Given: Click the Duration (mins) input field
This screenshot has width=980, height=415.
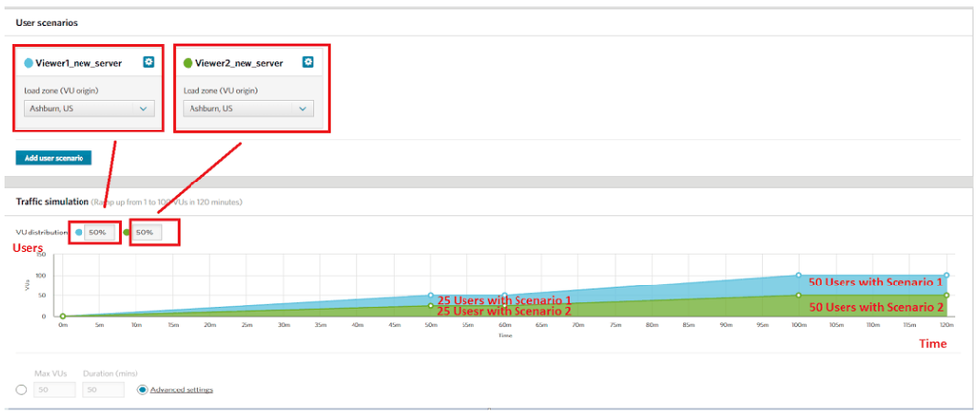Looking at the screenshot, I should pos(104,389).
